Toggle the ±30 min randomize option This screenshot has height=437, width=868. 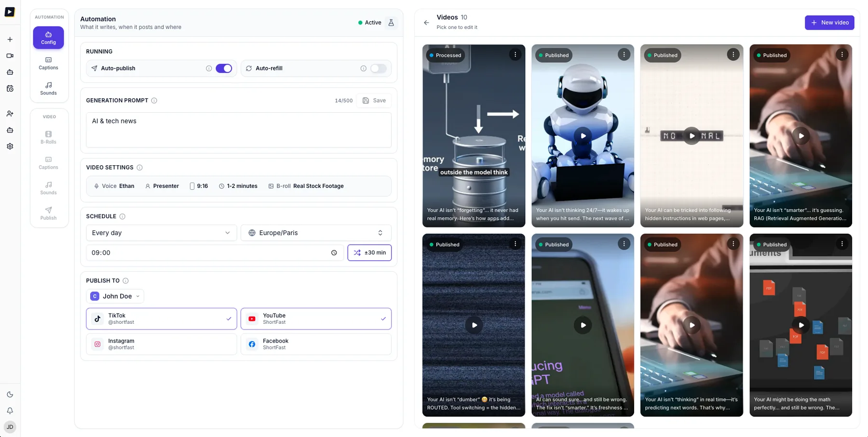pyautogui.click(x=369, y=253)
